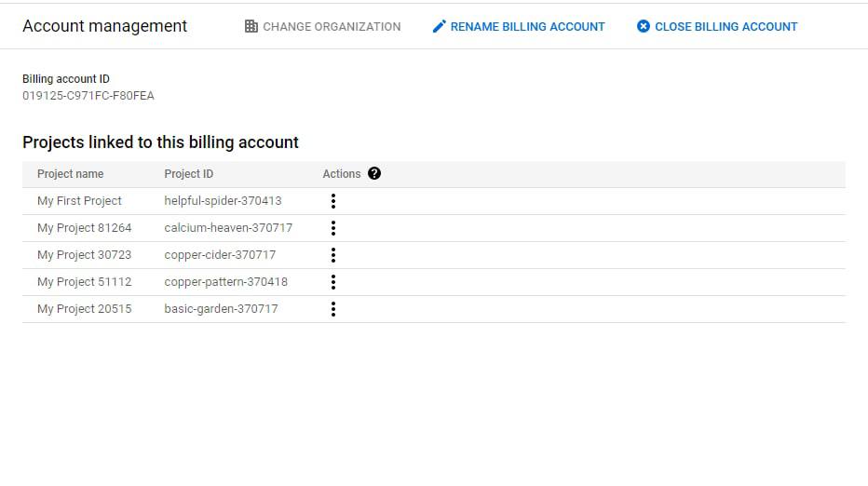Image resolution: width=868 pixels, height=486 pixels.
Task: Click the Project ID column header
Action: (188, 174)
